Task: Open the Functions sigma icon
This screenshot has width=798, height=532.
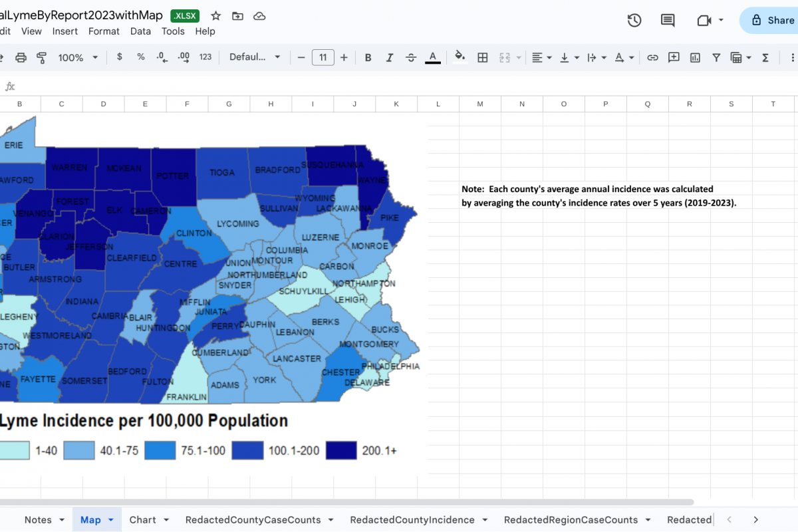Action: (x=765, y=58)
